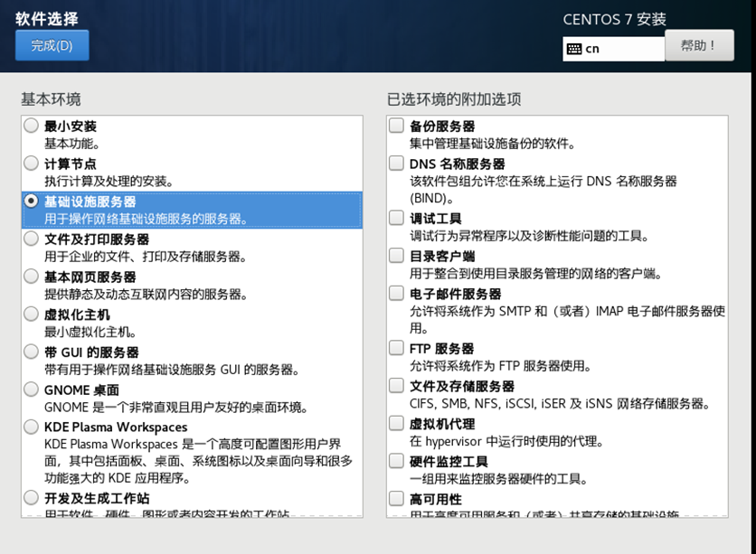Enable the 高可用性 checkbox
Image resolution: width=756 pixels, height=554 pixels.
tap(396, 499)
